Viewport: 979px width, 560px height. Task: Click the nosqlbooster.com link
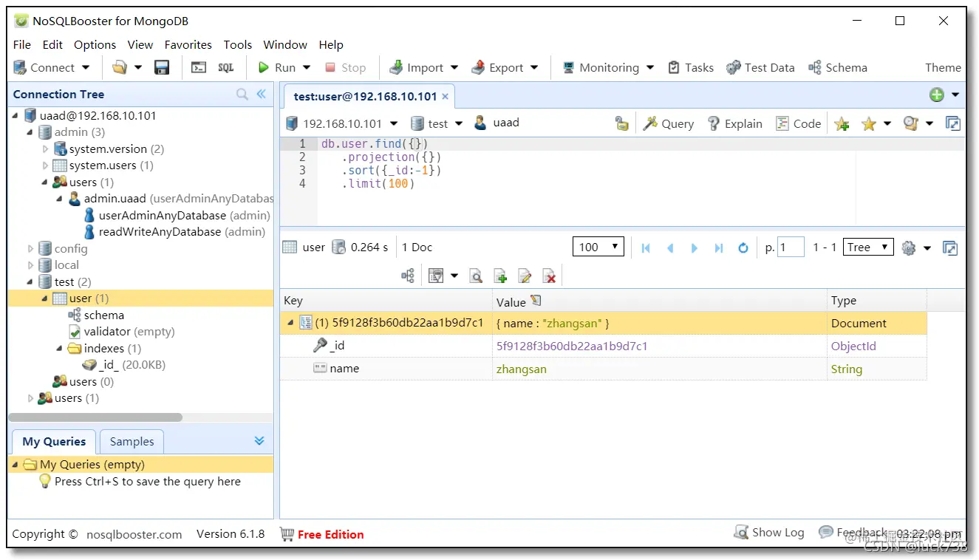134,534
